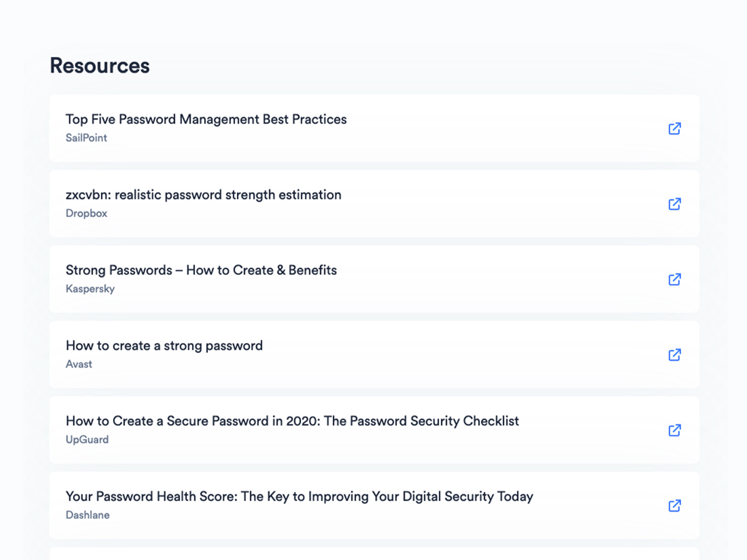Image resolution: width=747 pixels, height=560 pixels.
Task: Open external link icon beside Dropbox zxcvbn
Action: 675,204
